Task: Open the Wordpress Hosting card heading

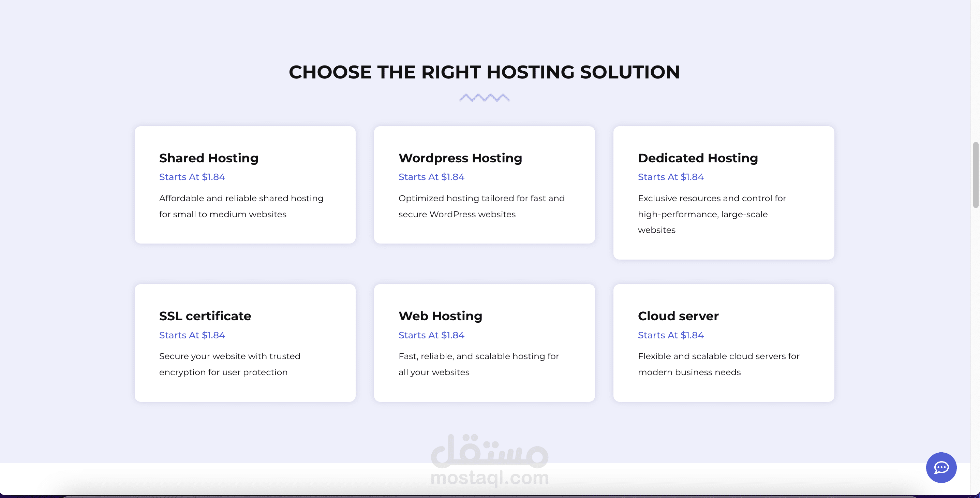Action: coord(460,158)
